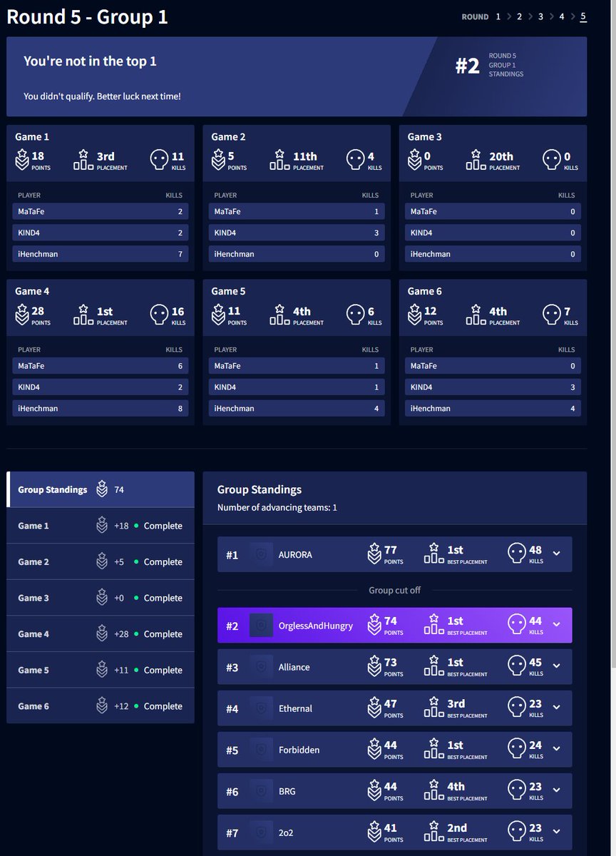
Task: Click the AURORA row points medal icon
Action: (x=374, y=554)
